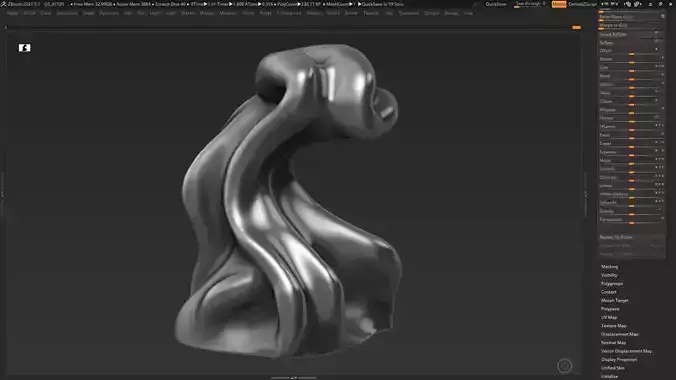Expand the Displacement Map subpalette
This screenshot has width=676, height=380.
620,334
